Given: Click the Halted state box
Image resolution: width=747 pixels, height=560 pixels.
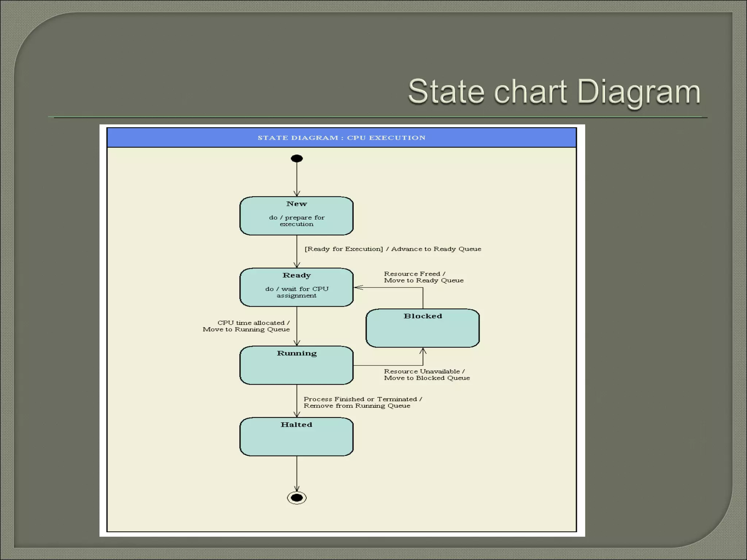Looking at the screenshot, I should 297,437.
